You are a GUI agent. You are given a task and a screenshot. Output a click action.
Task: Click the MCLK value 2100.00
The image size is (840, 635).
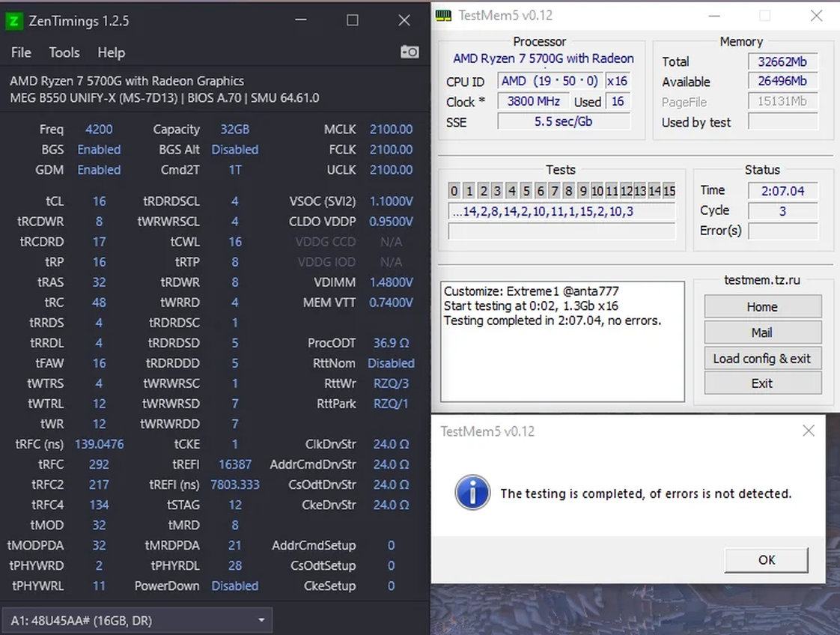(x=391, y=129)
